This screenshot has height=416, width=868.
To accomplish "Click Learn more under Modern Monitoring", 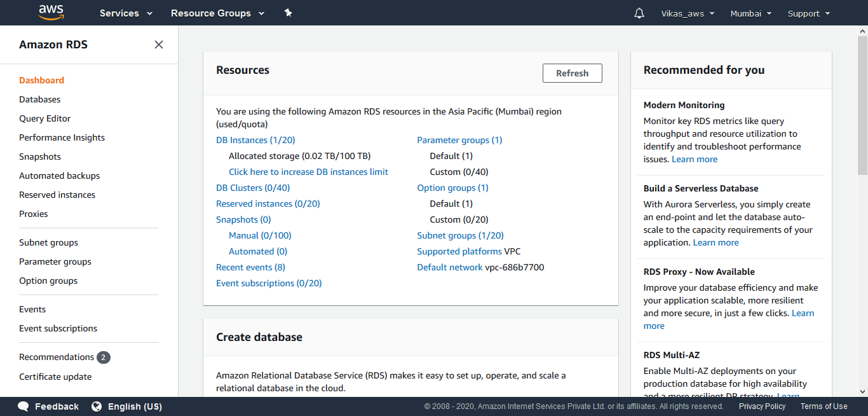I will click(695, 159).
